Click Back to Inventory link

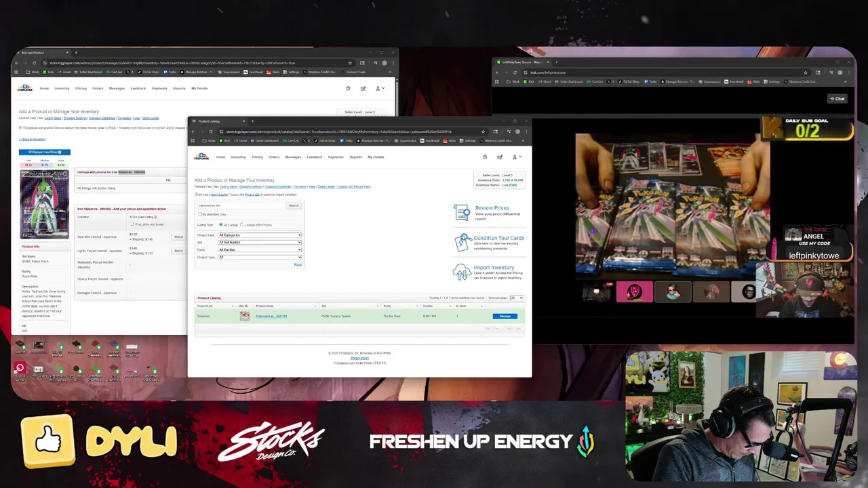(33, 139)
